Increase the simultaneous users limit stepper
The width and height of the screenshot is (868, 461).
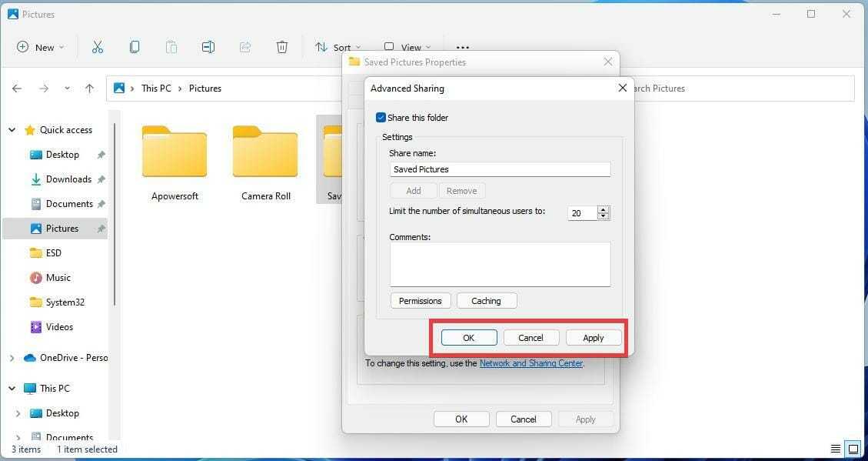(x=604, y=209)
